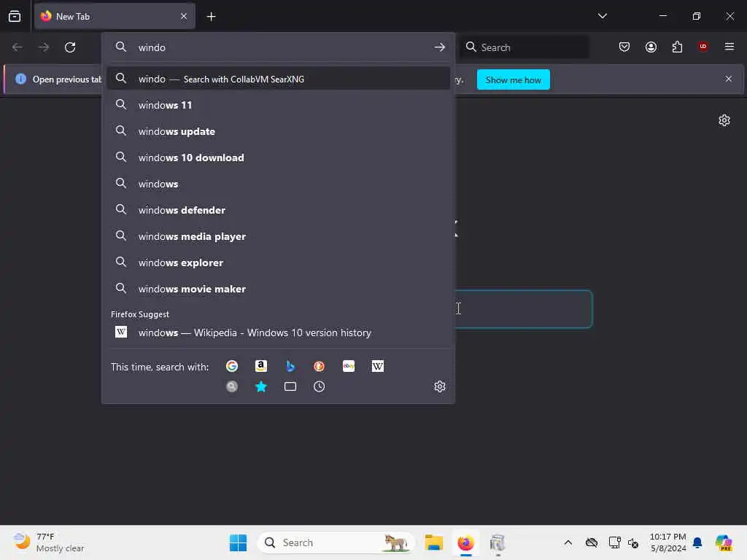
Task: Close the New Tab tab
Action: (x=184, y=16)
